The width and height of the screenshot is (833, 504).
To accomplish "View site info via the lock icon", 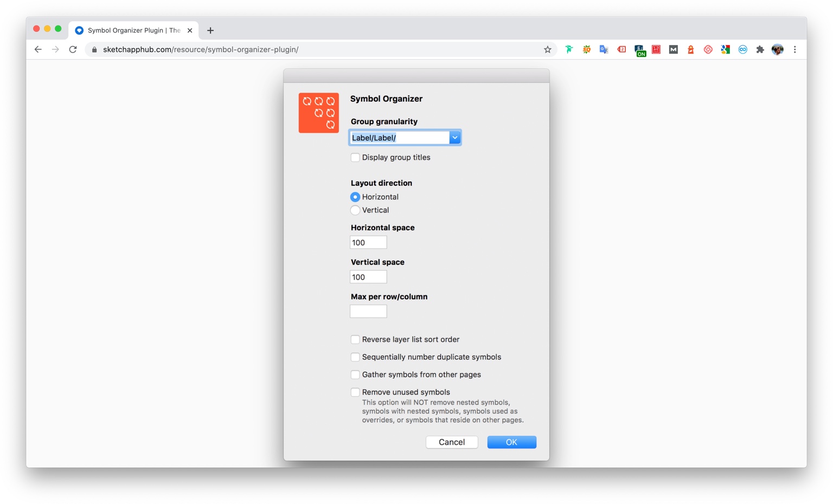I will (x=94, y=49).
